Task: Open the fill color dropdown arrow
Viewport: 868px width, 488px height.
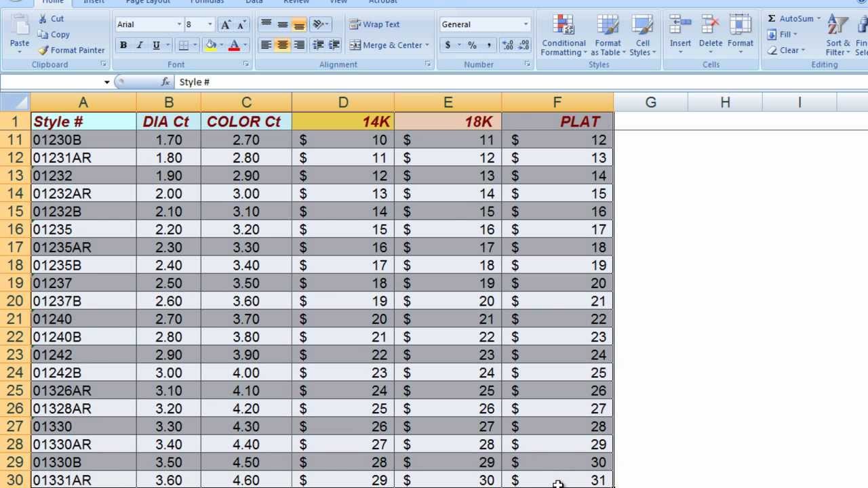Action: [x=221, y=45]
